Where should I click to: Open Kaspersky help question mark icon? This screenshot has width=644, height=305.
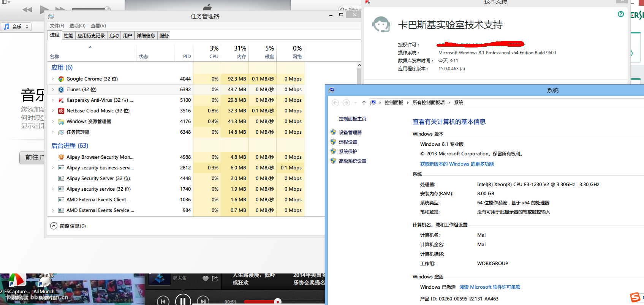click(621, 14)
